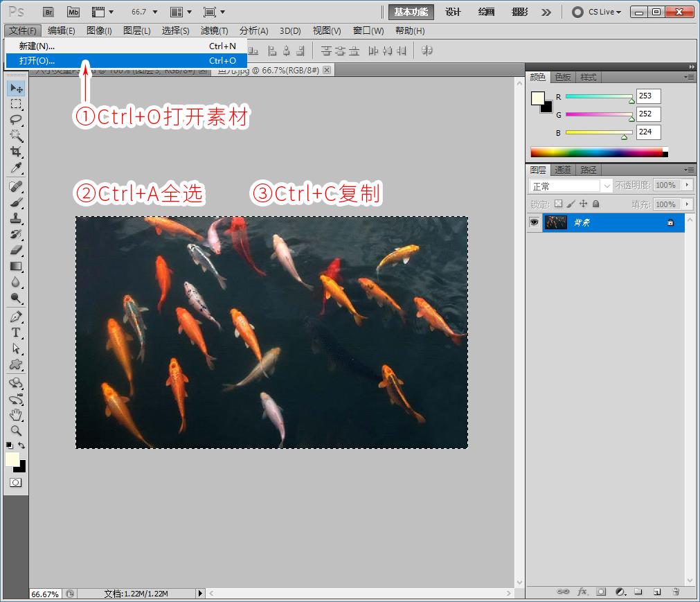The width and height of the screenshot is (700, 602).
Task: Select the Crop tool
Action: (16, 152)
